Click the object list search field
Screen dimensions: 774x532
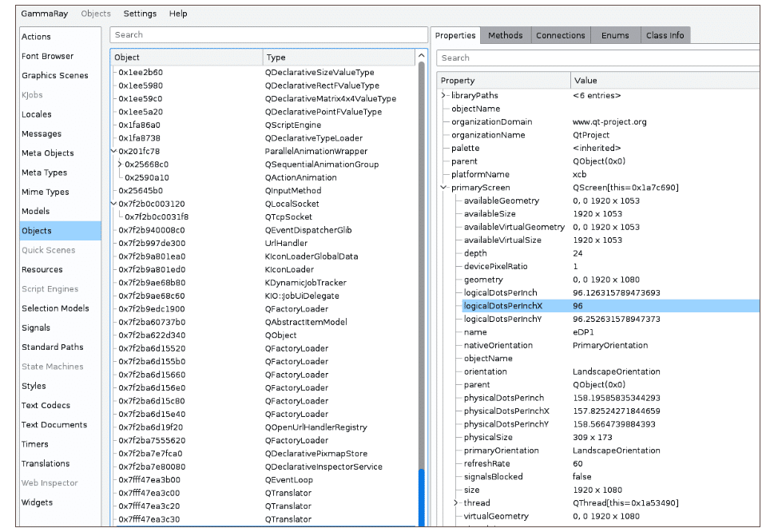[268, 35]
